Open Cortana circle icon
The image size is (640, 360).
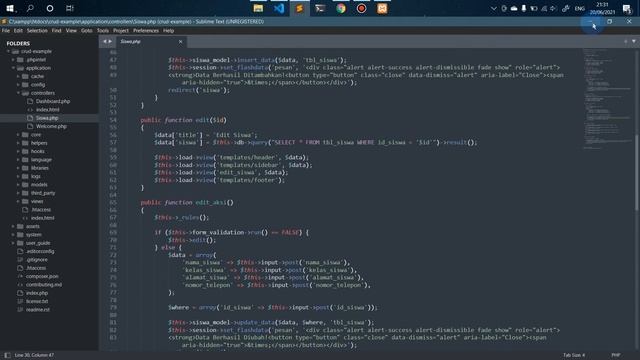pyautogui.click(x=50, y=8)
